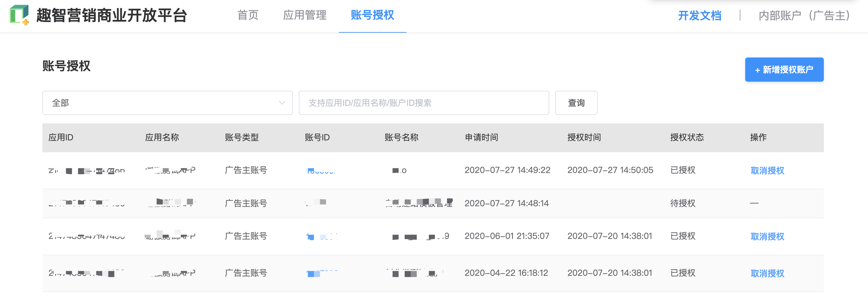Click the platform logo icon
This screenshot has height=297, width=868.
point(19,15)
